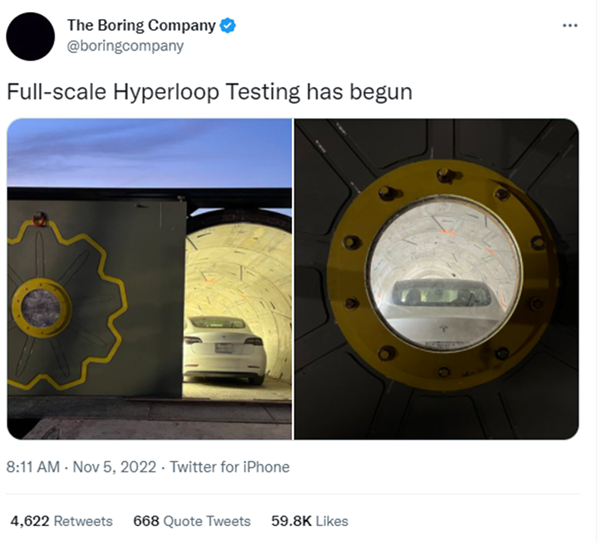Click the white Tesla in left photo
Image resolution: width=600 pixels, height=542 pixels.
point(224,349)
